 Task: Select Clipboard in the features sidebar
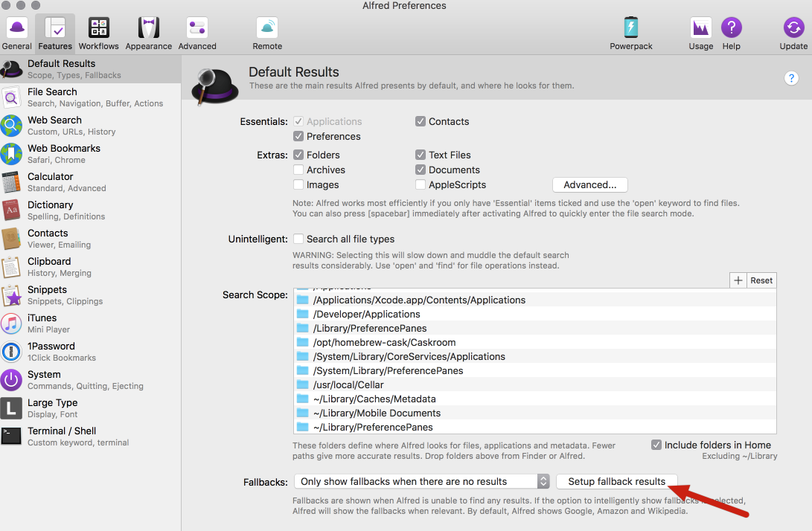(91, 267)
